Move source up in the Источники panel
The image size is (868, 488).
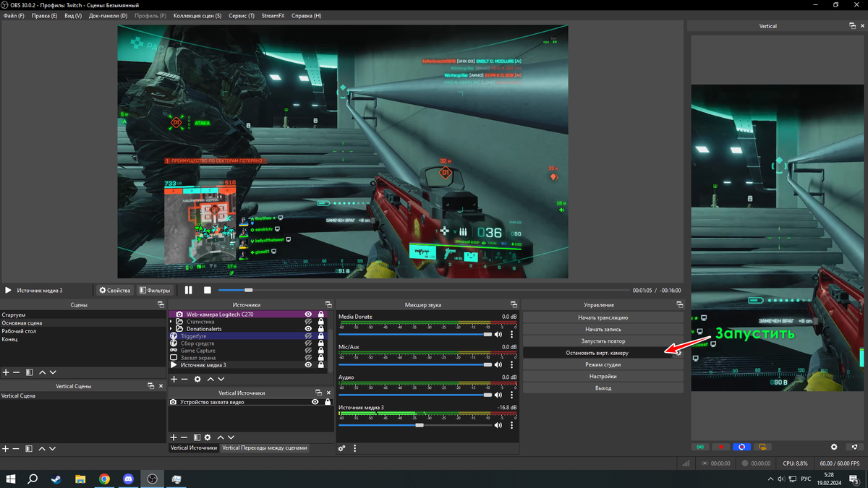[210, 379]
